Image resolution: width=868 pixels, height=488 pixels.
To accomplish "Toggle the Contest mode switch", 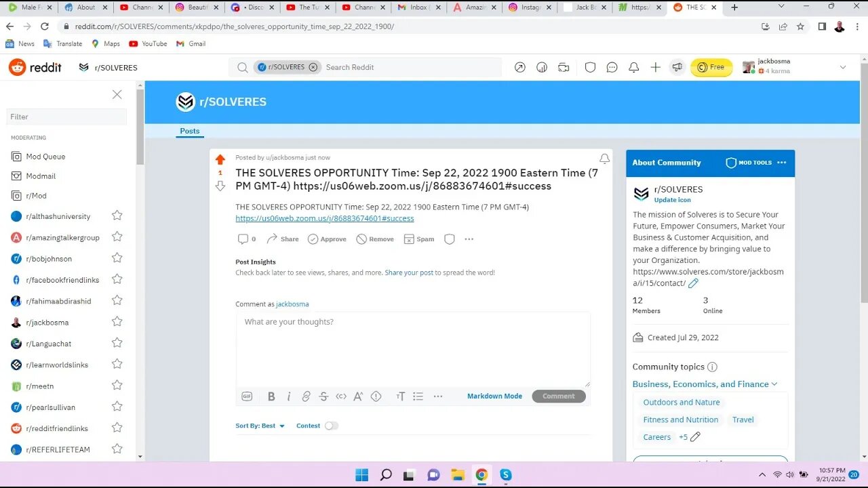I will pos(331,426).
